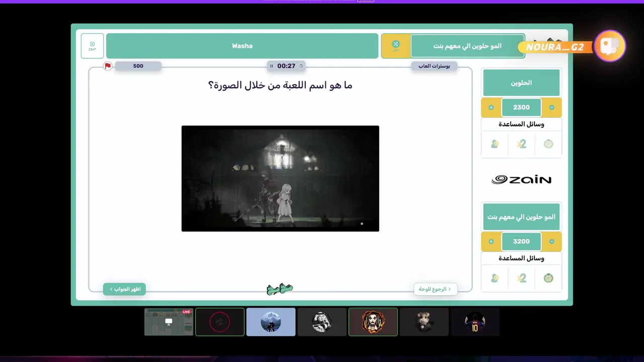Click the bottom وسائل المساعدة heading

521,258
